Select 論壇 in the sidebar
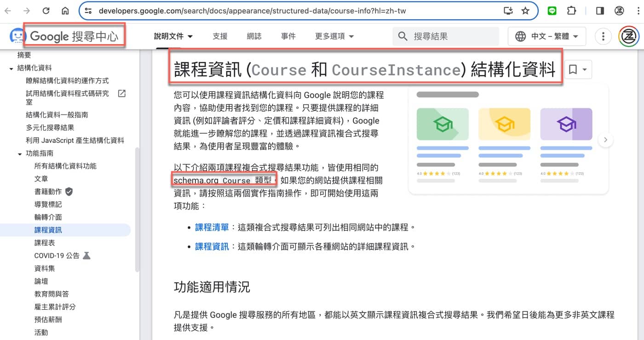644x340 pixels. coord(41,281)
